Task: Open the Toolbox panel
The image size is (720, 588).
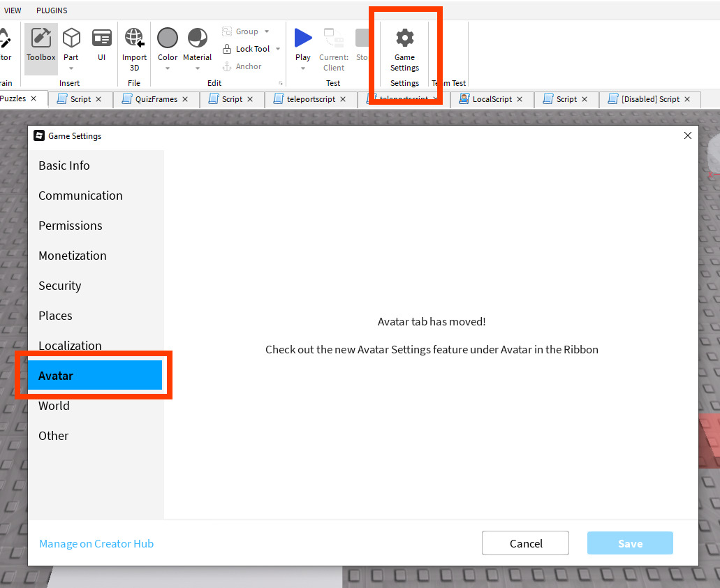Action: (x=41, y=49)
